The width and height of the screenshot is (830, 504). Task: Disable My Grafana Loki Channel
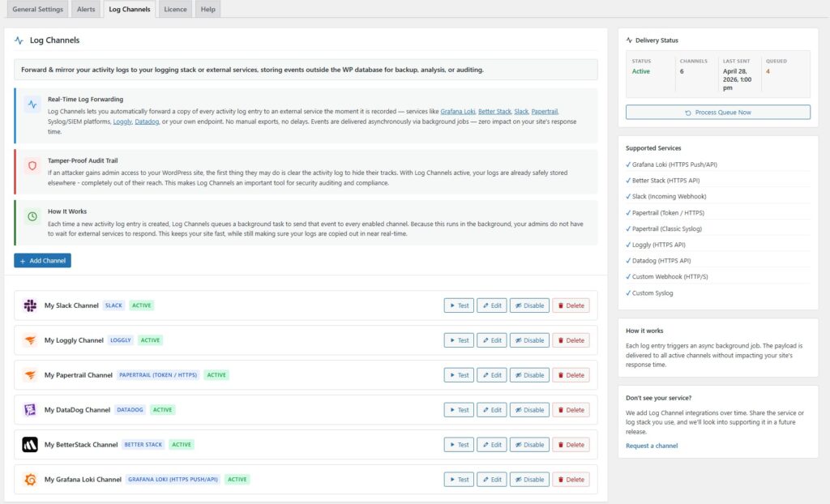(x=529, y=480)
